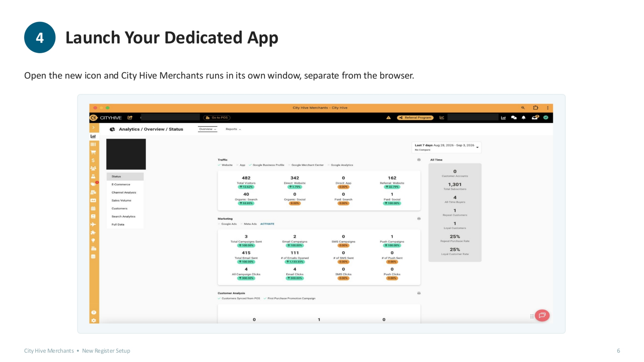644x362 pixels.
Task: Select the Sales Volume menu item
Action: pos(125,201)
